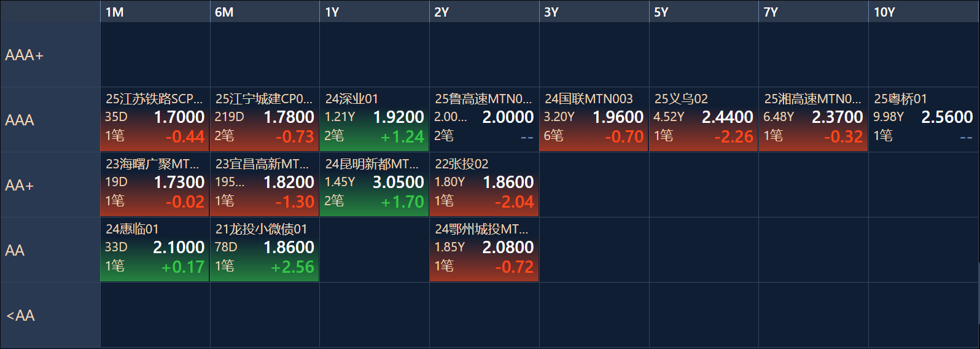Open the 22张投02 bond tile

pyautogui.click(x=484, y=184)
